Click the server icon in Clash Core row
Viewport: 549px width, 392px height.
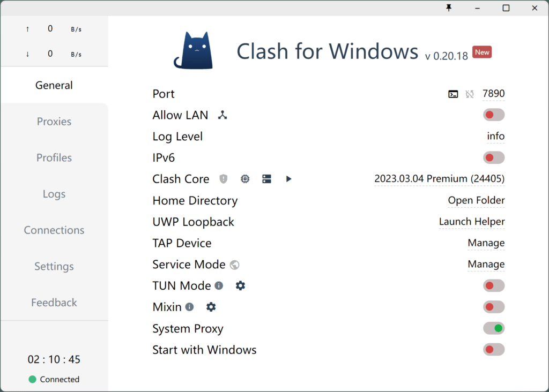(x=266, y=179)
